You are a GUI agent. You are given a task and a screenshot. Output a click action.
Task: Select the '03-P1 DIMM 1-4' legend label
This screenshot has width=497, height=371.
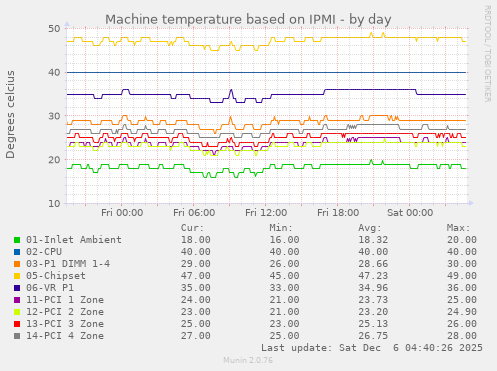(x=68, y=264)
